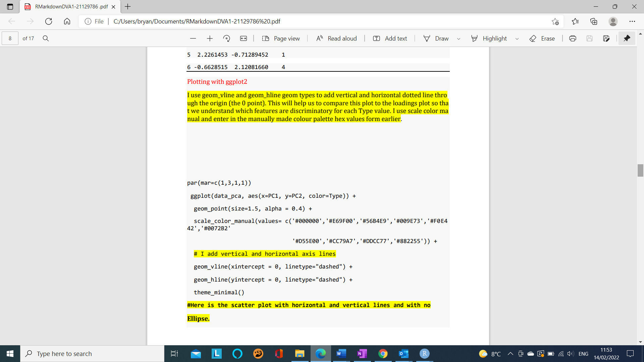Activate the Erase tool
This screenshot has height=362, width=644.
coord(542,38)
